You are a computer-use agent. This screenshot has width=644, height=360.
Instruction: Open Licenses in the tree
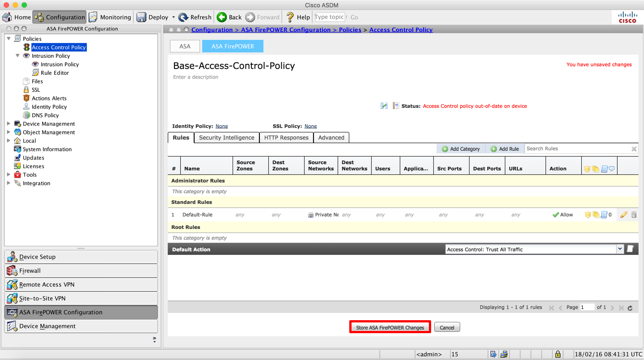coord(34,166)
